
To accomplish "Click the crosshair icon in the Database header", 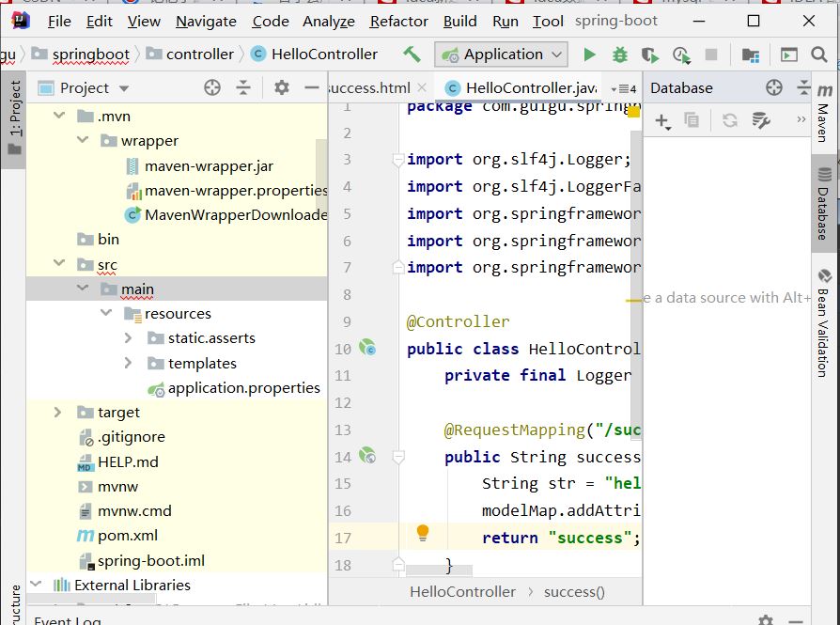I will [x=773, y=87].
